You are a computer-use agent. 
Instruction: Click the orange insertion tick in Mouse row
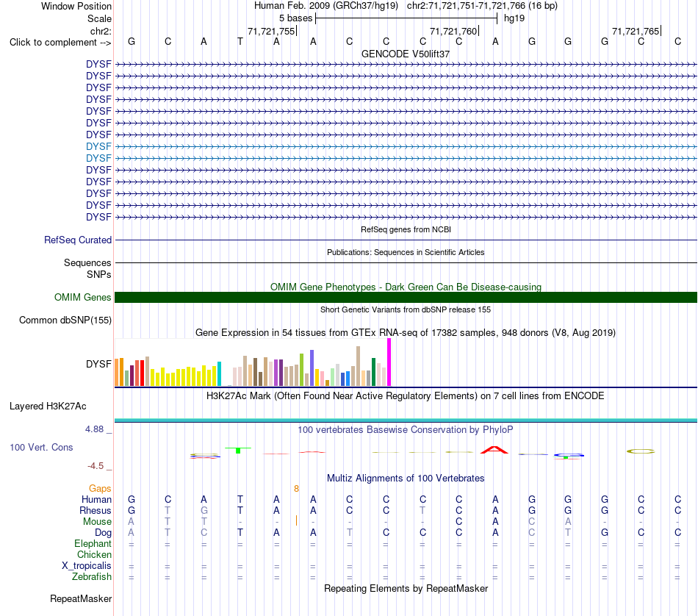pyautogui.click(x=297, y=520)
